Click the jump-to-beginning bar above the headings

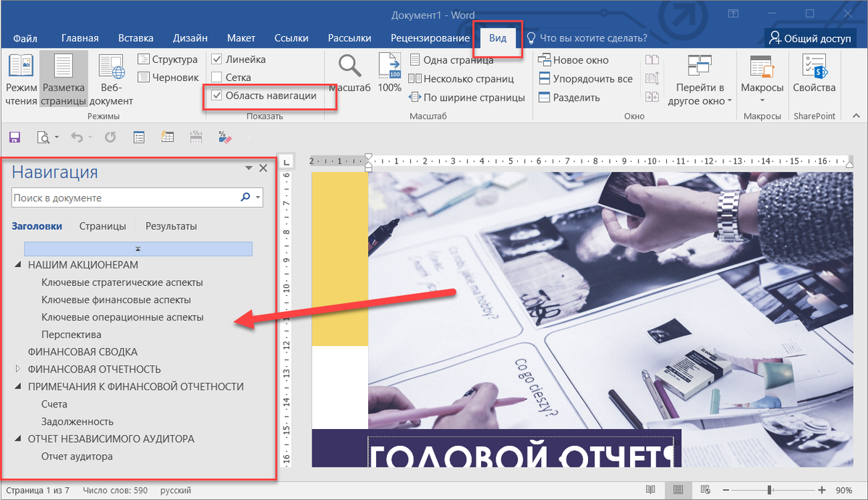click(138, 248)
